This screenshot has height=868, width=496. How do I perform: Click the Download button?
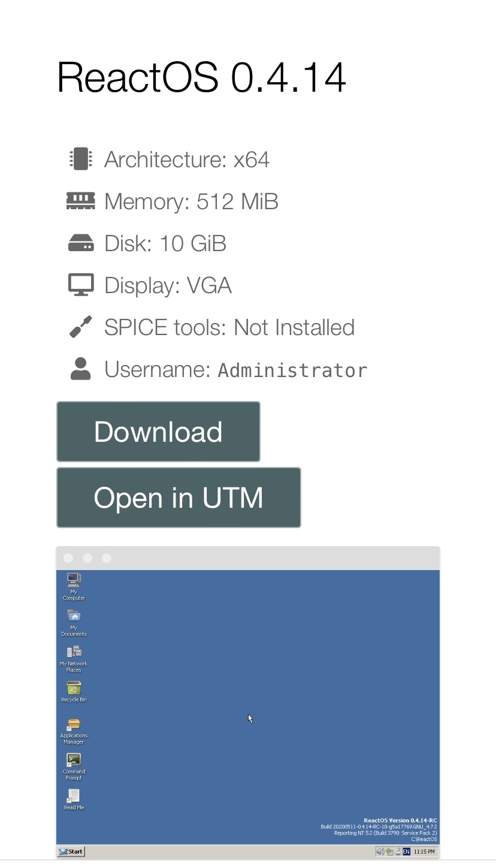pyautogui.click(x=158, y=432)
